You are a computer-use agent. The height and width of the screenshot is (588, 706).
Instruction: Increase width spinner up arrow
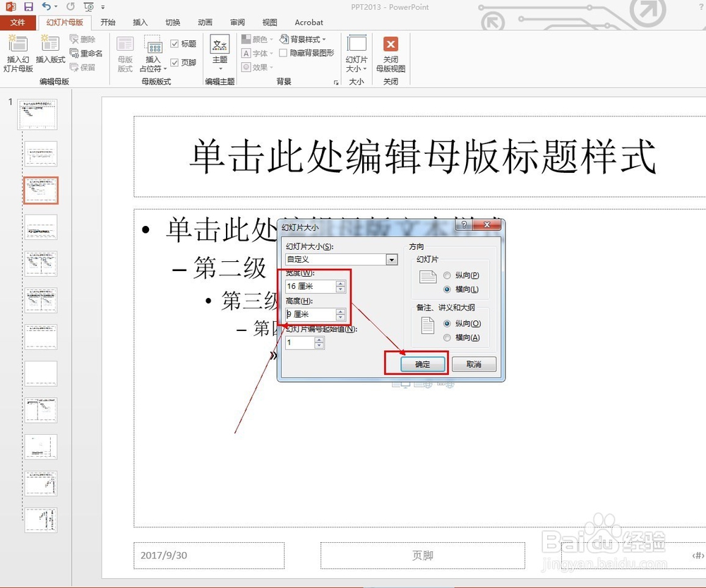(340, 283)
